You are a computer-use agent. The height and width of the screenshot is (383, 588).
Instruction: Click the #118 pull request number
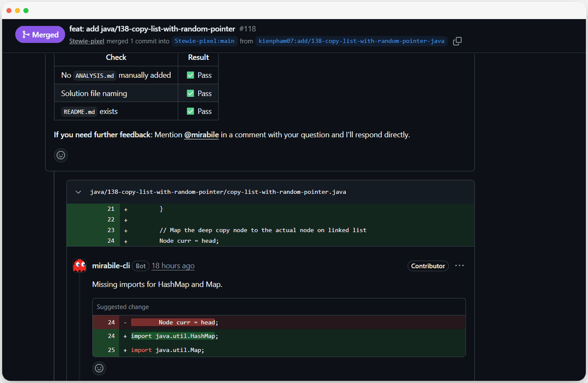248,29
